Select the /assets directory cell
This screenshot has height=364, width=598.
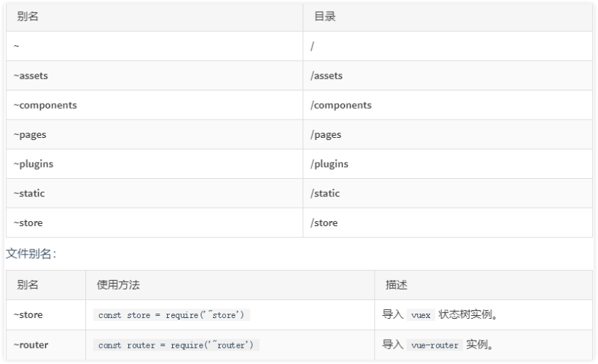click(448, 76)
